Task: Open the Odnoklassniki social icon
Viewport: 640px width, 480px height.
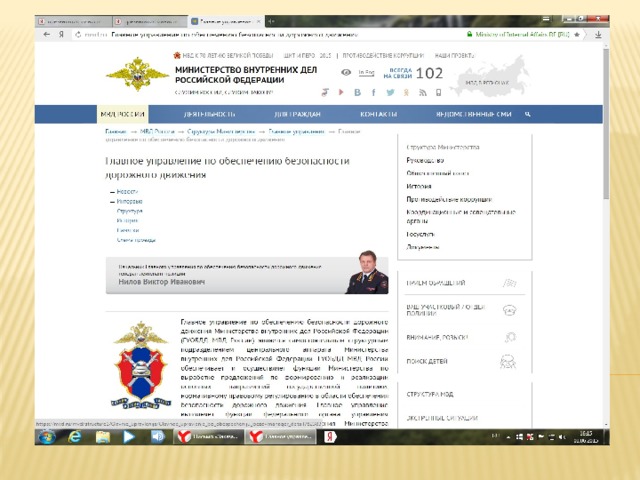Action: [x=406, y=92]
